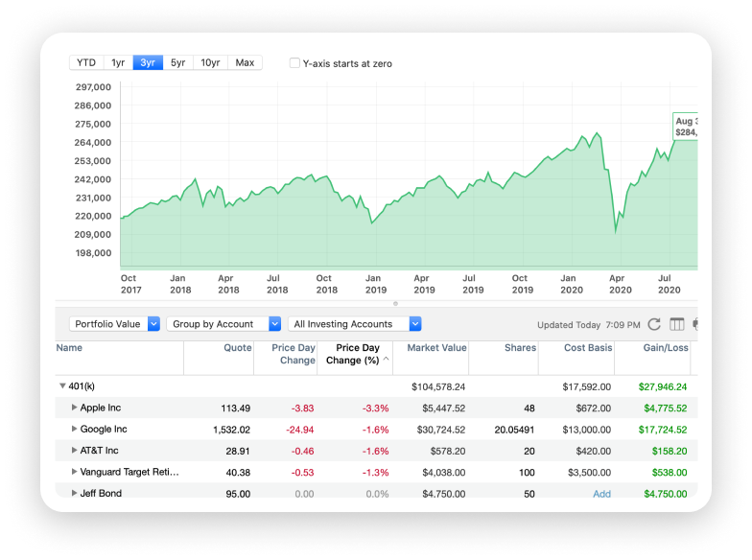Select the $17,724.52 gain cell
This screenshot has height=560, width=752.
tap(663, 430)
